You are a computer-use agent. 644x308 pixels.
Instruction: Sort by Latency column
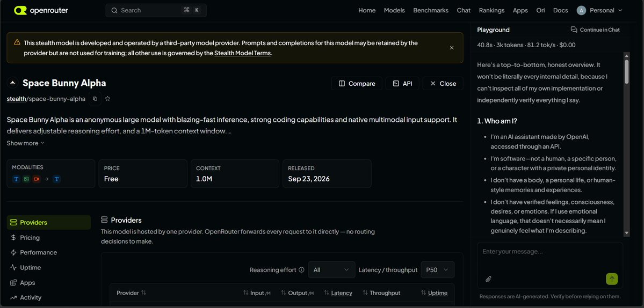coord(338,293)
